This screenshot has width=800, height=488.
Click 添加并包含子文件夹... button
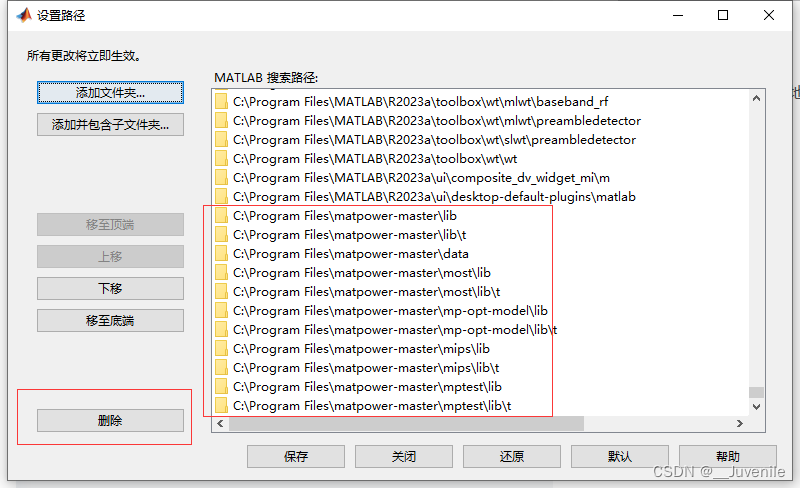click(110, 125)
